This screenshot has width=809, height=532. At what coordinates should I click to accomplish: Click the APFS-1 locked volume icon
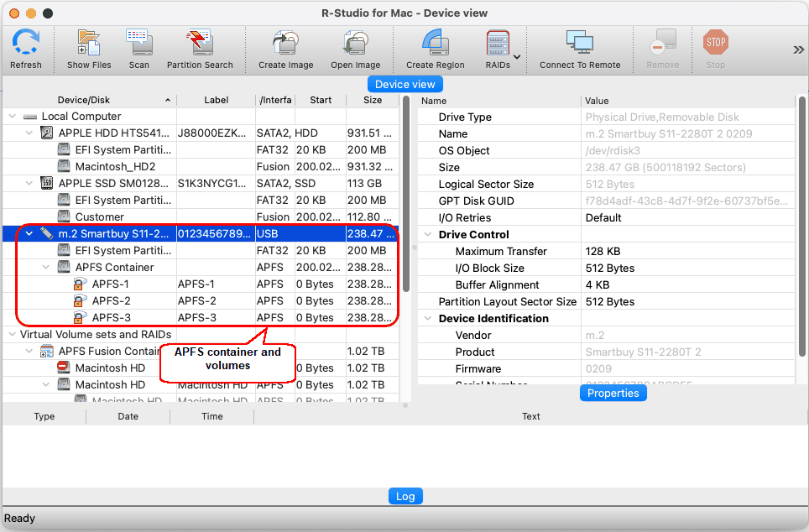click(80, 284)
